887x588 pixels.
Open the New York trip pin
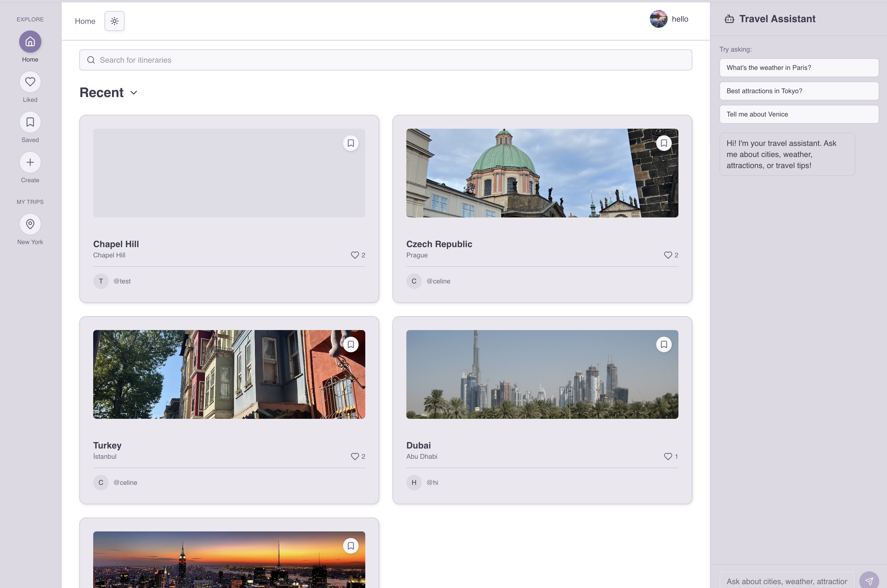click(x=30, y=224)
